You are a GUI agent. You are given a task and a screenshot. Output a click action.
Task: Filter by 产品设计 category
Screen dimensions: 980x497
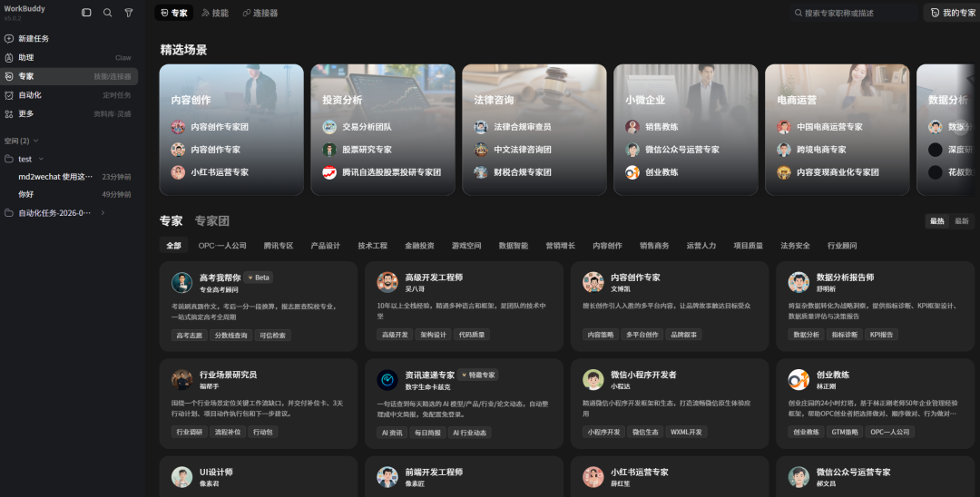coord(326,246)
